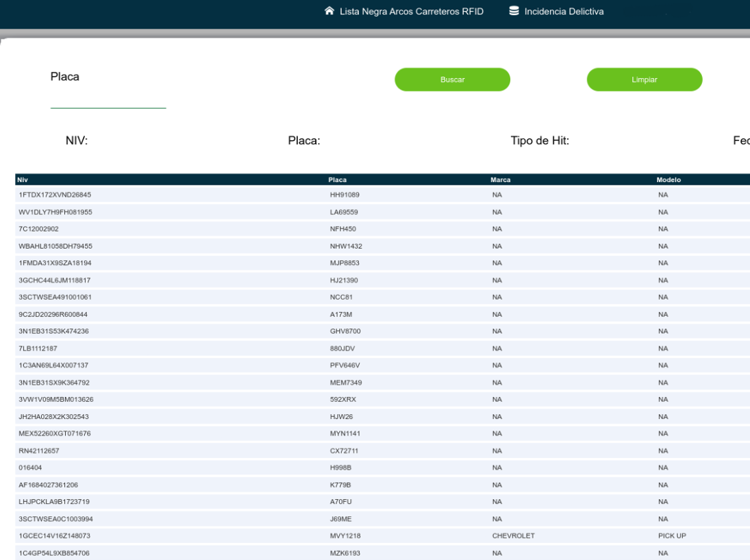
Task: Click plate LA69559
Action: click(344, 212)
